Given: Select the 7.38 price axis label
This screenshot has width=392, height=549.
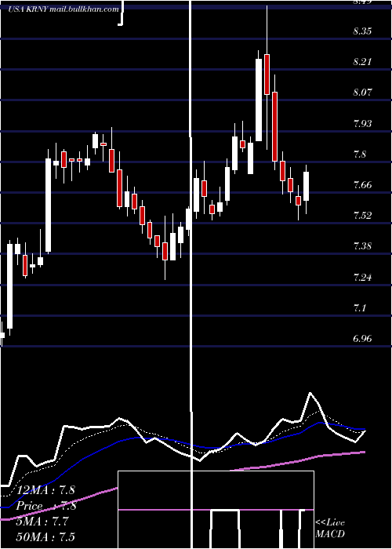Looking at the screenshot, I should coord(362,246).
